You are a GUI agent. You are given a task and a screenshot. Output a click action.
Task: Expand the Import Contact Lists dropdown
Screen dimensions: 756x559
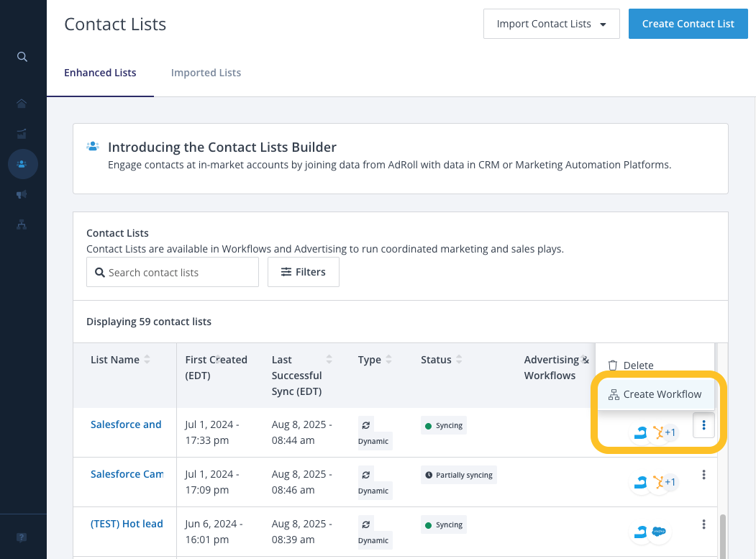pos(551,24)
